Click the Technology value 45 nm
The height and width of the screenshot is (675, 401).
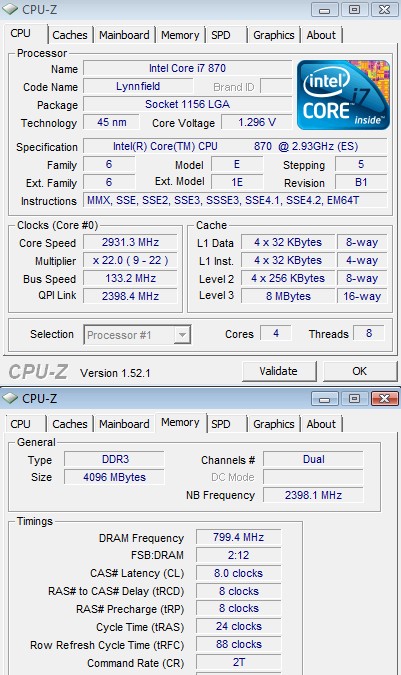pyautogui.click(x=111, y=122)
